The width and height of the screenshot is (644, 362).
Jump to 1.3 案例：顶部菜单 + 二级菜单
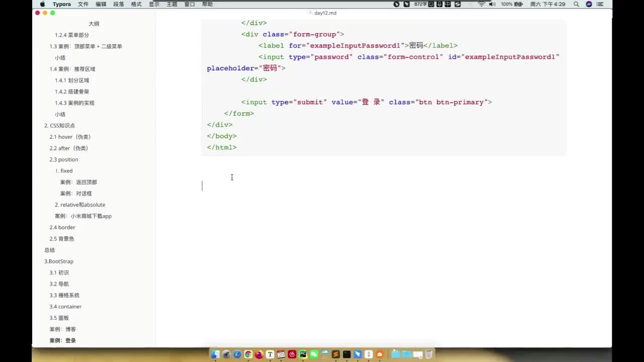pyautogui.click(x=86, y=46)
